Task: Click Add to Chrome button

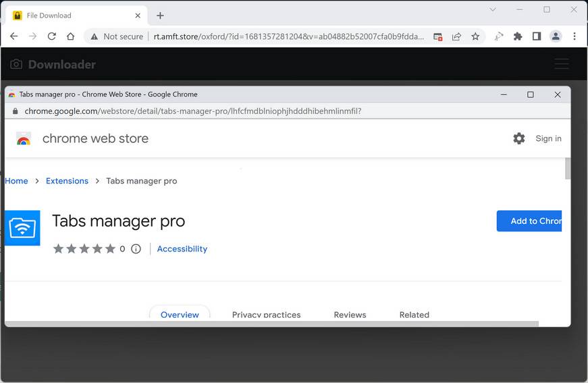Action: (529, 221)
